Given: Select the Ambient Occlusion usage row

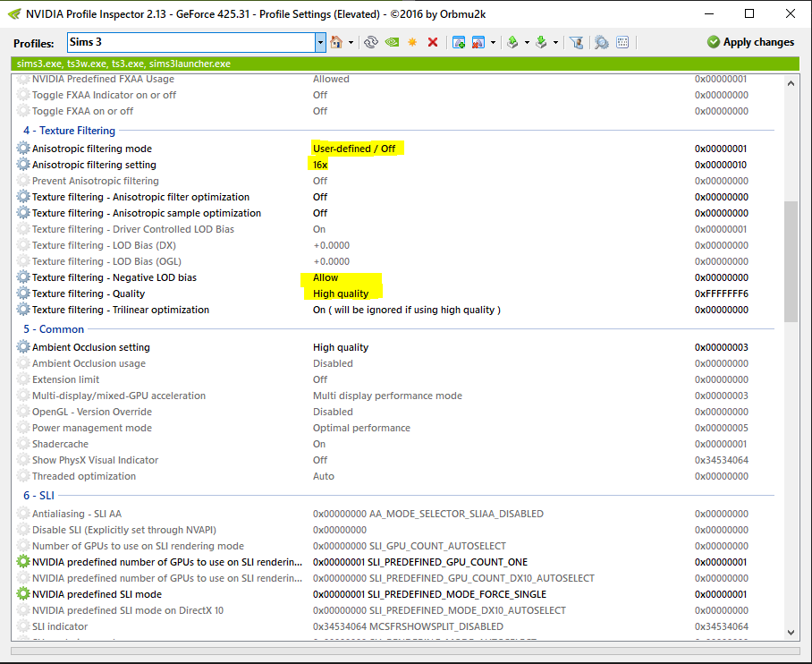Looking at the screenshot, I should click(x=396, y=363).
